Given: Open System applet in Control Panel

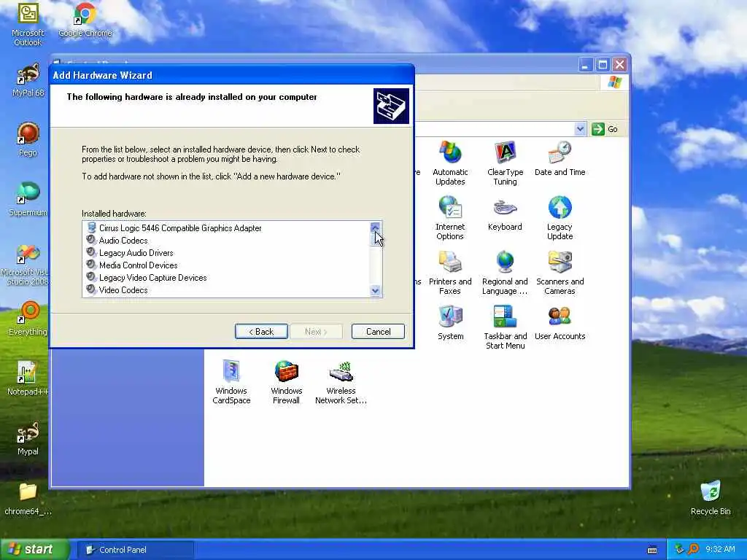Looking at the screenshot, I should click(x=450, y=322).
